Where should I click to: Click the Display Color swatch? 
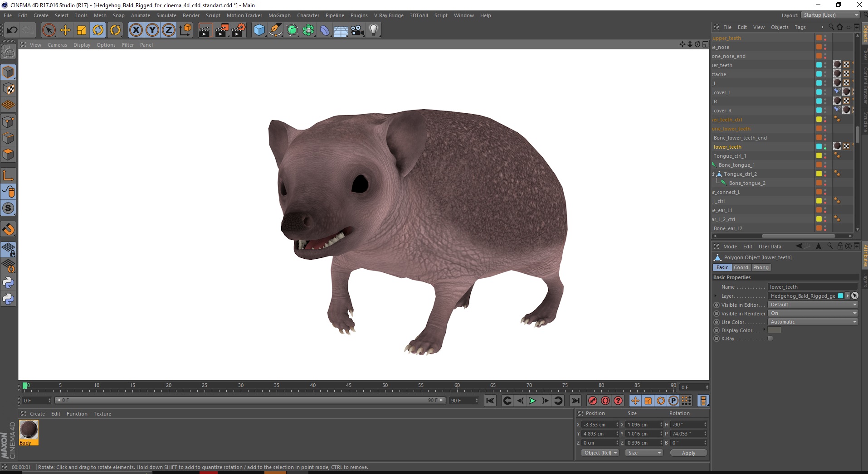click(774, 330)
